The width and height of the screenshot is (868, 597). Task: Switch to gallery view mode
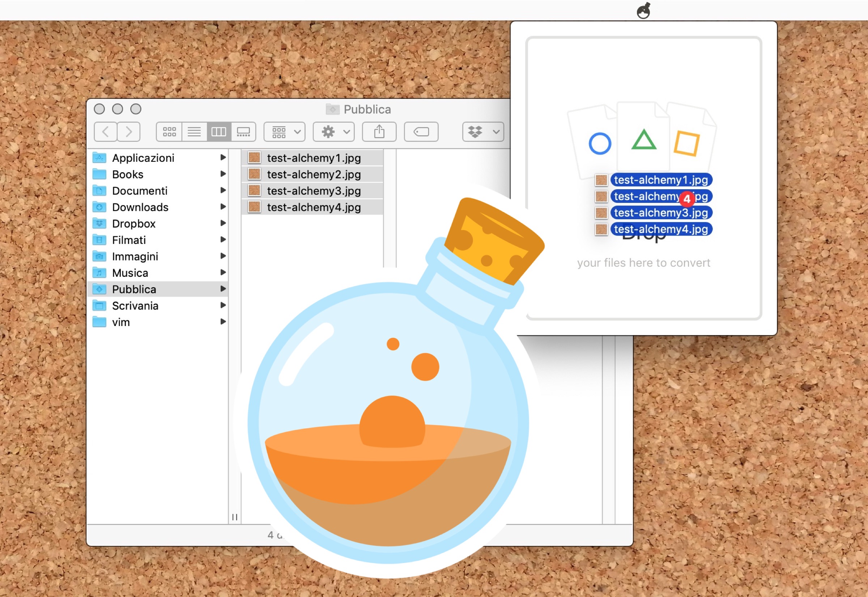pos(244,132)
